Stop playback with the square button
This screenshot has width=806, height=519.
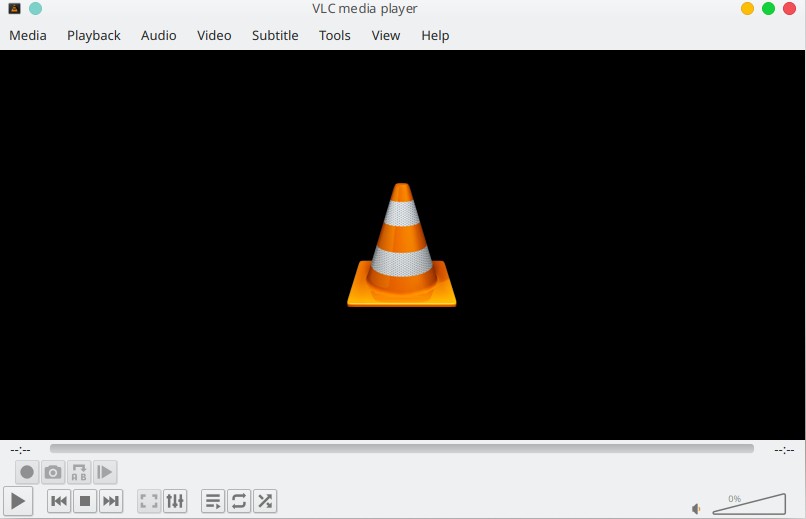pos(85,501)
